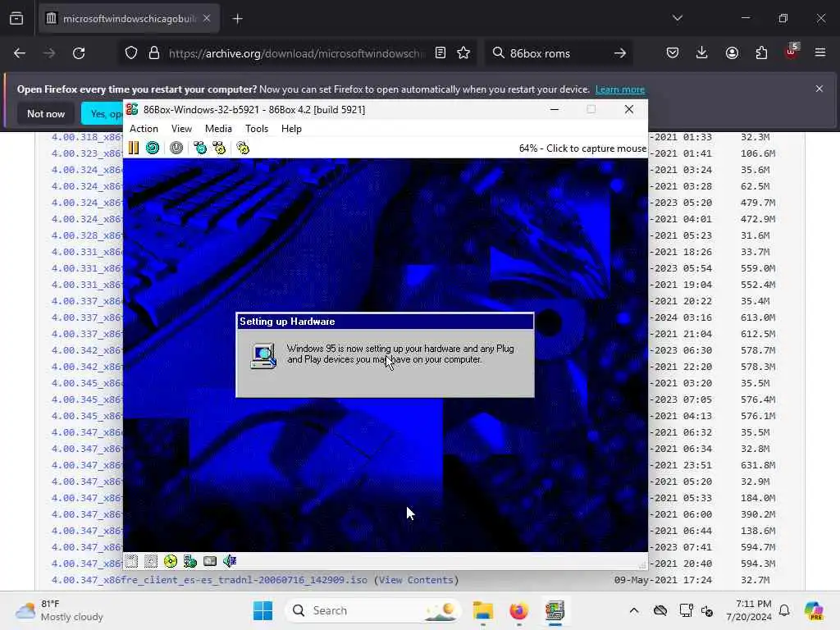Send Ctrl+Alt+Esc from 86Box toolbar
The height and width of the screenshot is (630, 840).
219,148
